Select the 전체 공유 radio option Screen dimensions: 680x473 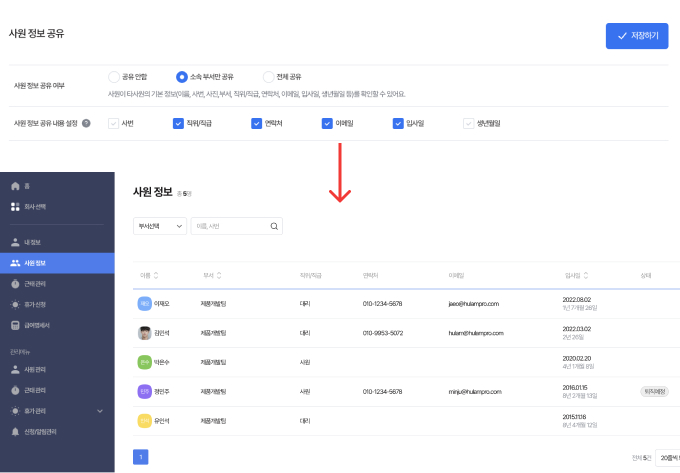pyautogui.click(x=268, y=77)
